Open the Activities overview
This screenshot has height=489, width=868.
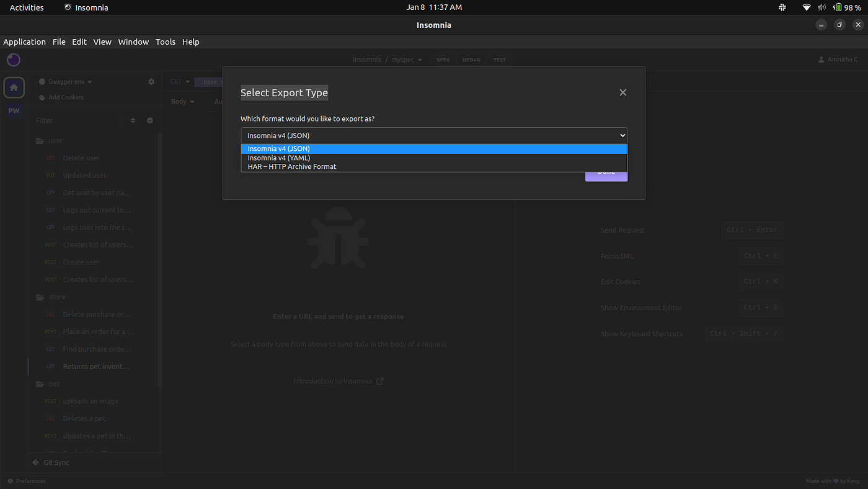coord(27,7)
